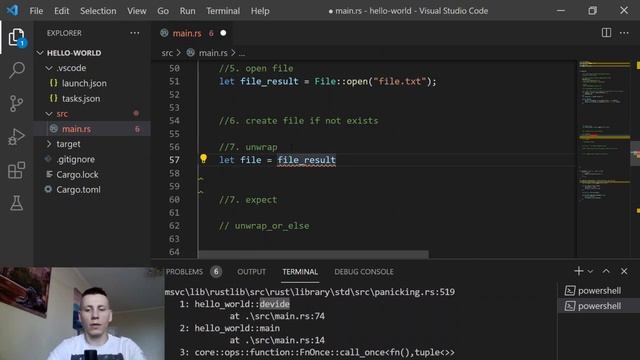This screenshot has height=360, width=640.
Task: Open the Testing flask view
Action: click(x=16, y=203)
